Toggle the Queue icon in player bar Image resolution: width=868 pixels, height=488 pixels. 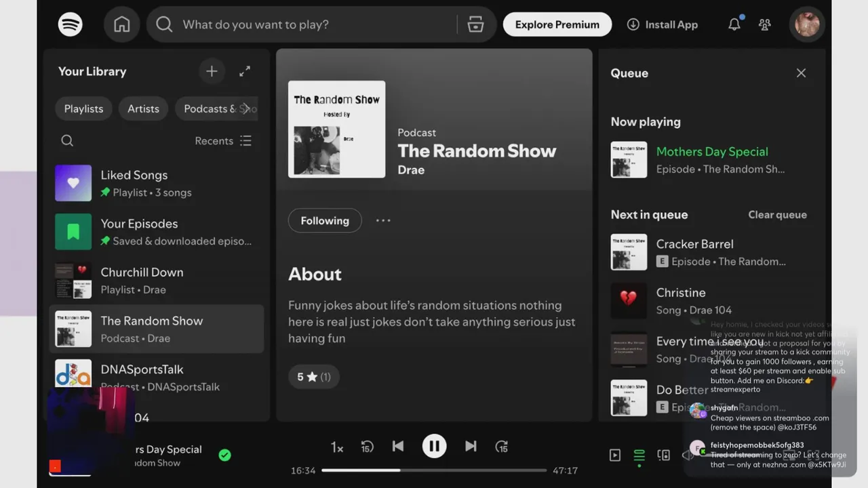639,455
